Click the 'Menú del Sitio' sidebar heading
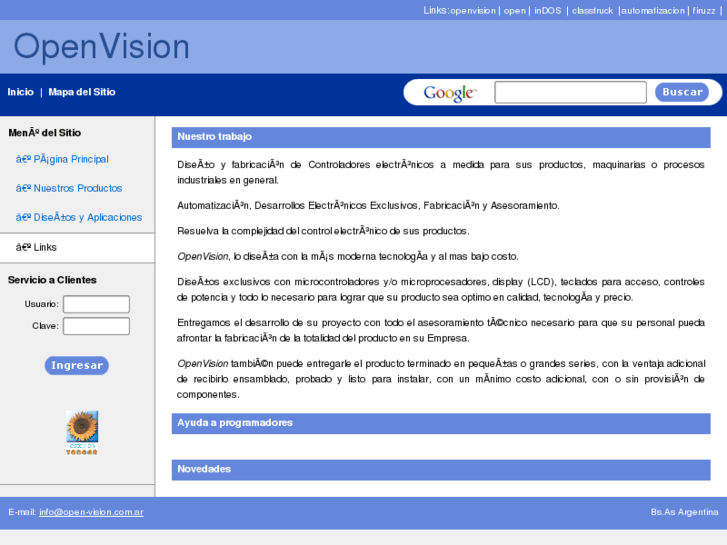The image size is (727, 545). click(45, 133)
